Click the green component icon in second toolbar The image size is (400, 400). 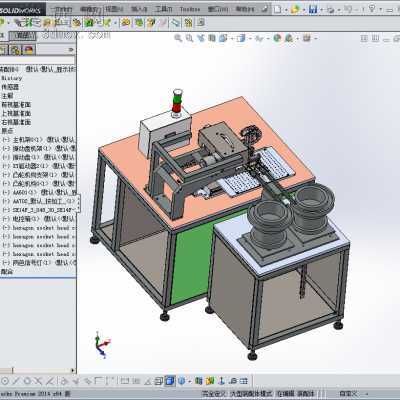point(89,23)
